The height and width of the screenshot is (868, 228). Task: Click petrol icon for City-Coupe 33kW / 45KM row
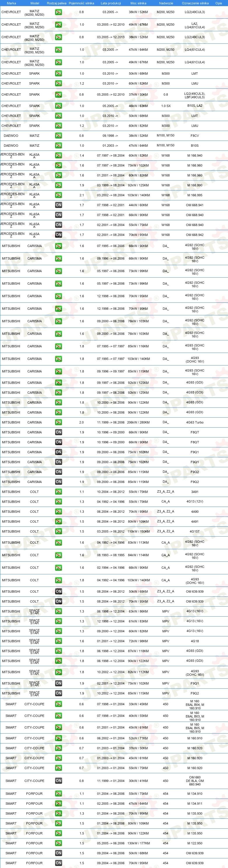click(x=59, y=704)
